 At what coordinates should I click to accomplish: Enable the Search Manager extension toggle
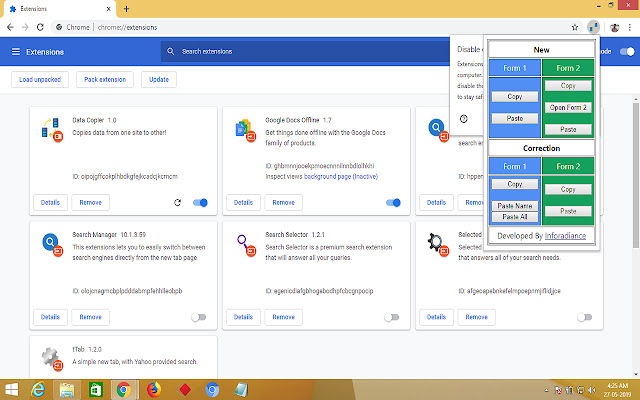199,317
